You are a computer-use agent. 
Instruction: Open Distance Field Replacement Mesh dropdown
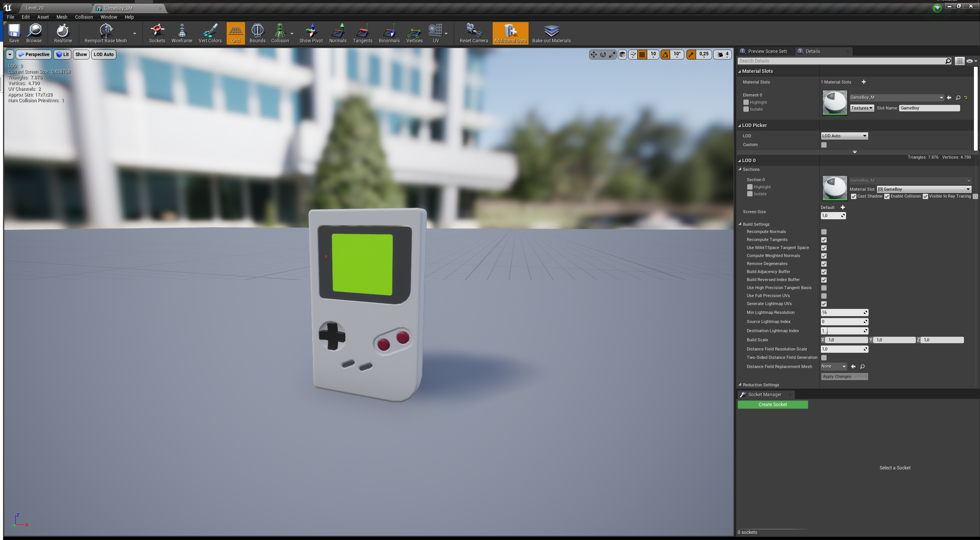pos(833,366)
